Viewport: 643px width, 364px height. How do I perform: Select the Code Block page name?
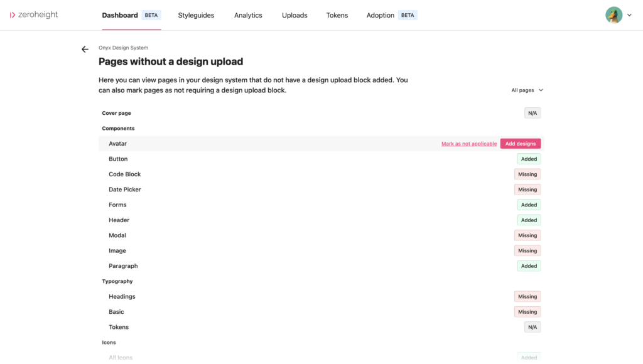point(125,174)
